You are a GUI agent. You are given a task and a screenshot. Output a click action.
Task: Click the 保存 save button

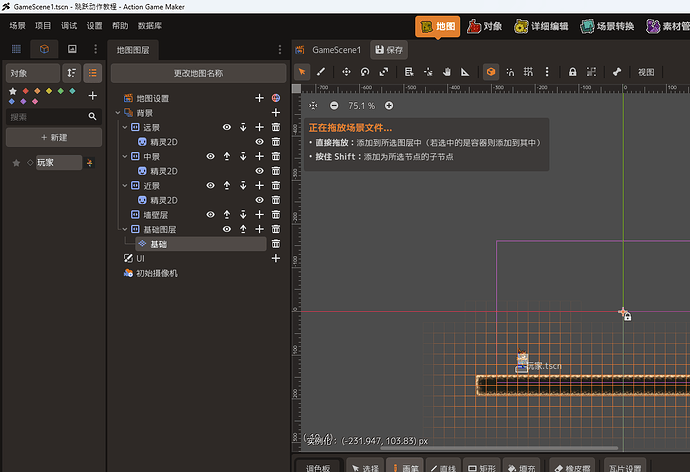pyautogui.click(x=389, y=50)
